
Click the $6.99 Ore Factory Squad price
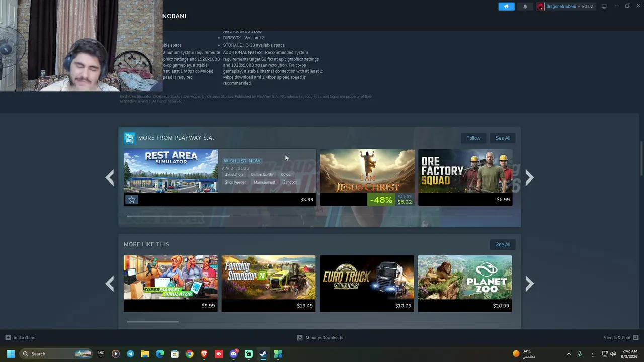pos(503,200)
